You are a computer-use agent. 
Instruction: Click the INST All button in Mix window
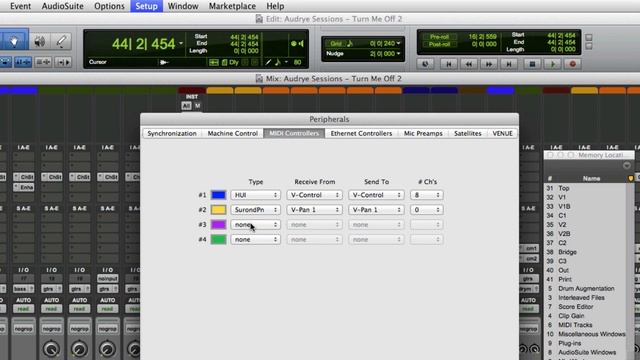186,106
